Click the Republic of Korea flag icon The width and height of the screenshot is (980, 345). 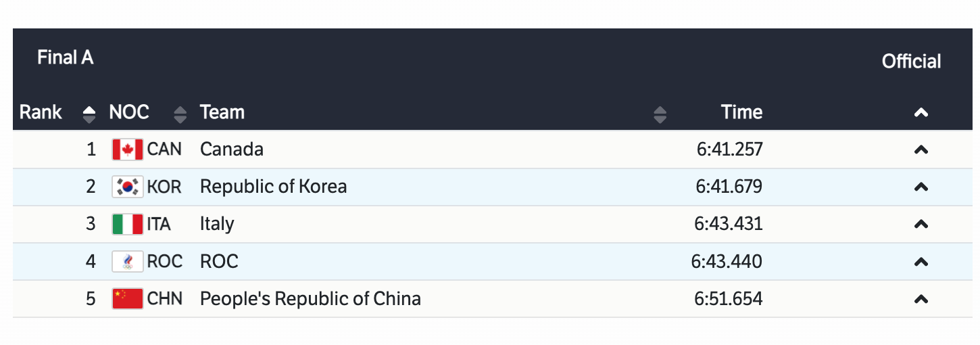pos(127,187)
